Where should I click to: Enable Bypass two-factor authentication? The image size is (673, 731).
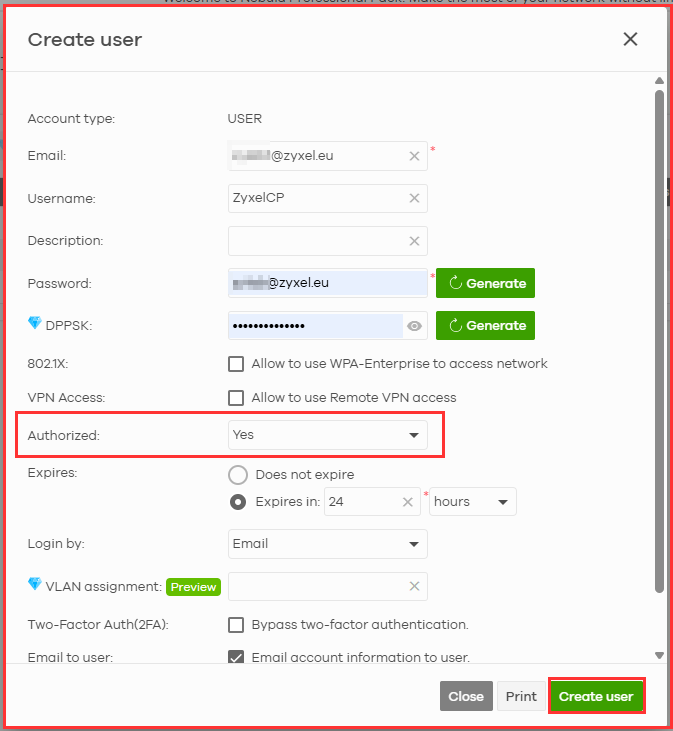click(x=236, y=625)
